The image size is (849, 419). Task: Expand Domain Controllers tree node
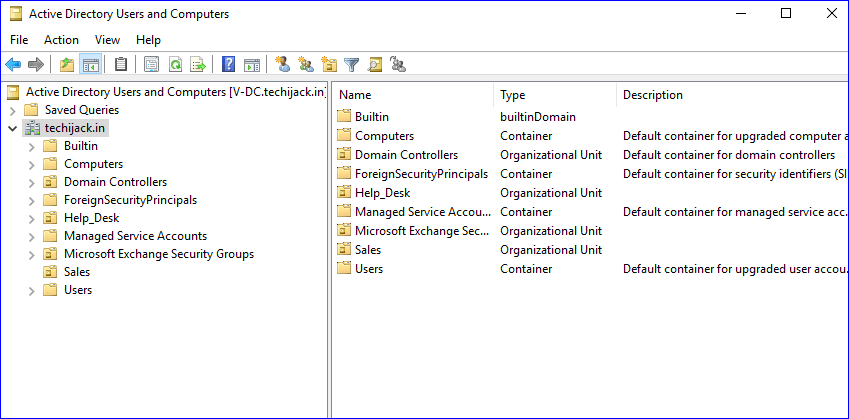(x=31, y=182)
